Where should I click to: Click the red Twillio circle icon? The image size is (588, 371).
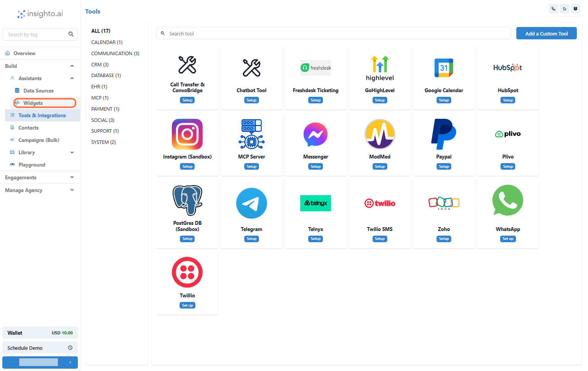coord(187,272)
